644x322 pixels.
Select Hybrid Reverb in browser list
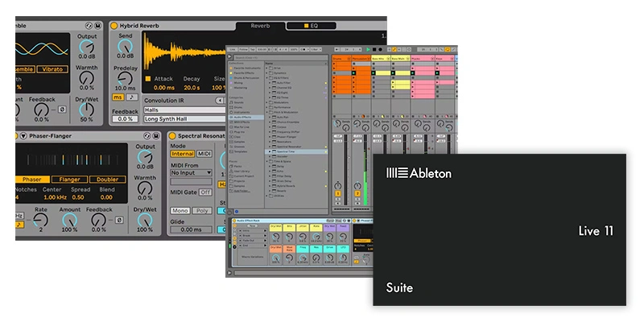coord(287,186)
